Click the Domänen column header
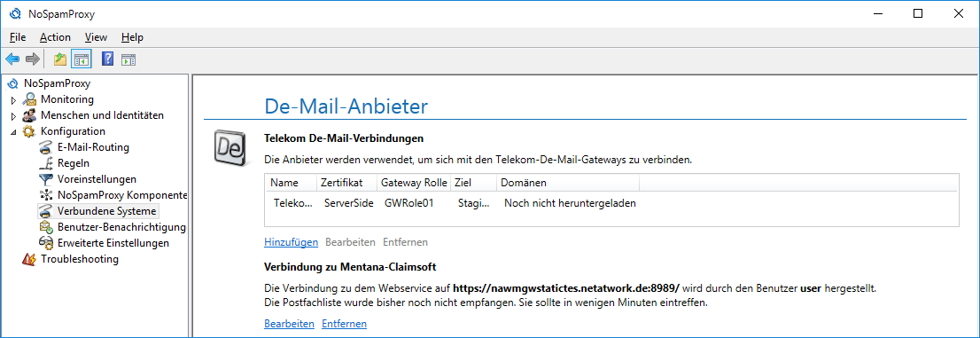980x338 pixels. tap(568, 183)
